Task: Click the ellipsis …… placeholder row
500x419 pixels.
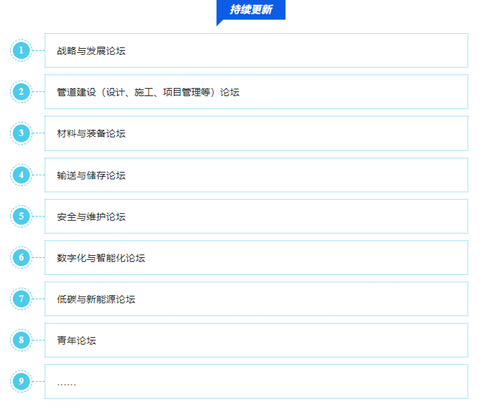Action: coord(256,382)
